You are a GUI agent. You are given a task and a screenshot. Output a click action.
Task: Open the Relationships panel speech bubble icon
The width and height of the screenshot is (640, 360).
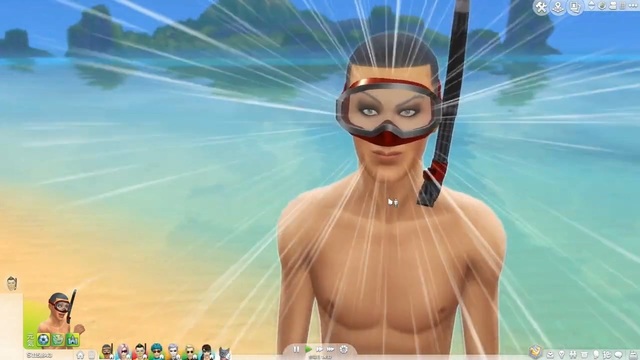coord(619,355)
